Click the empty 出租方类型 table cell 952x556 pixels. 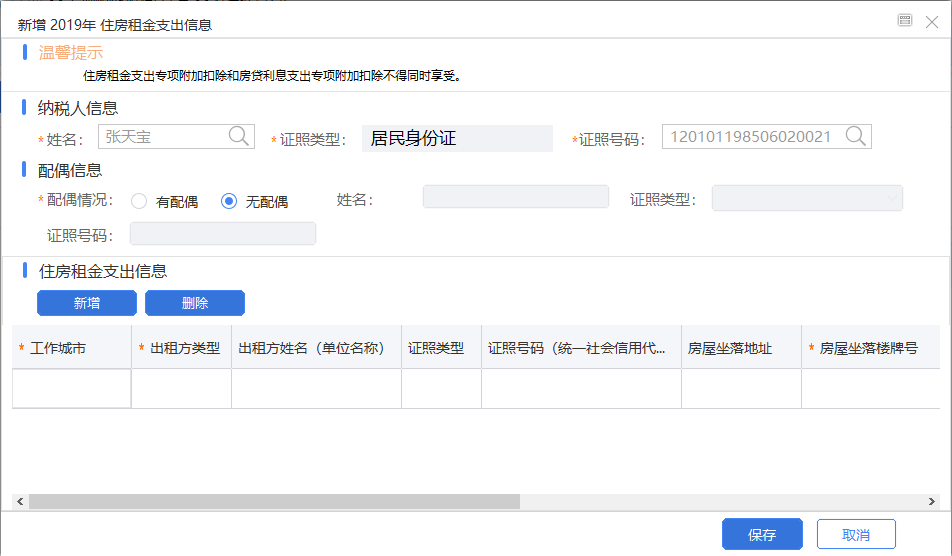coord(182,388)
